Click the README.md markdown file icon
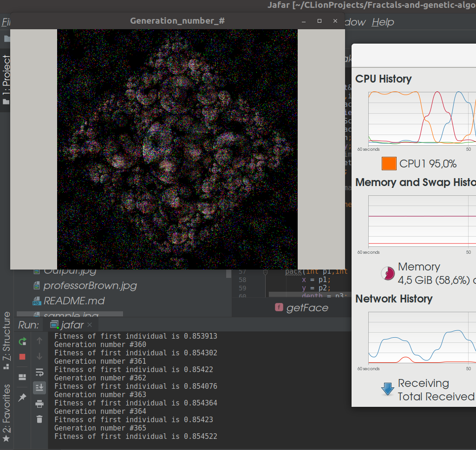 [36, 301]
